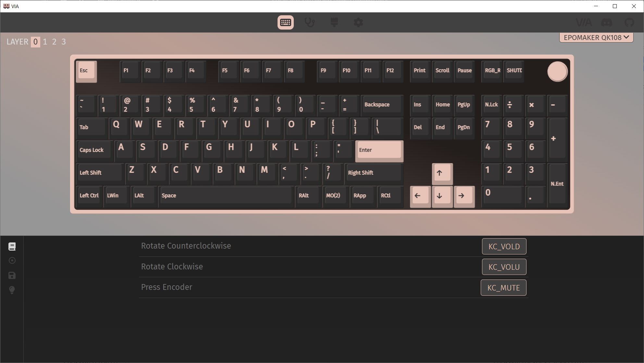Open the Configure keyboard tab icon
Image resolution: width=644 pixels, height=363 pixels.
click(285, 22)
